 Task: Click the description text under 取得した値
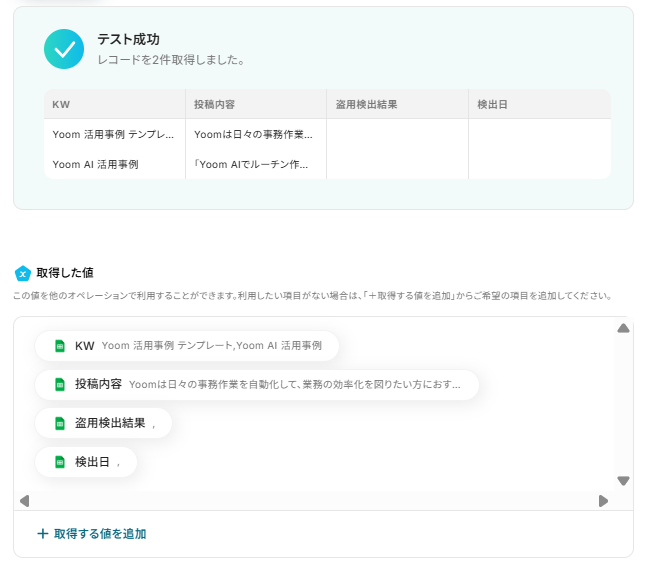pos(312,296)
